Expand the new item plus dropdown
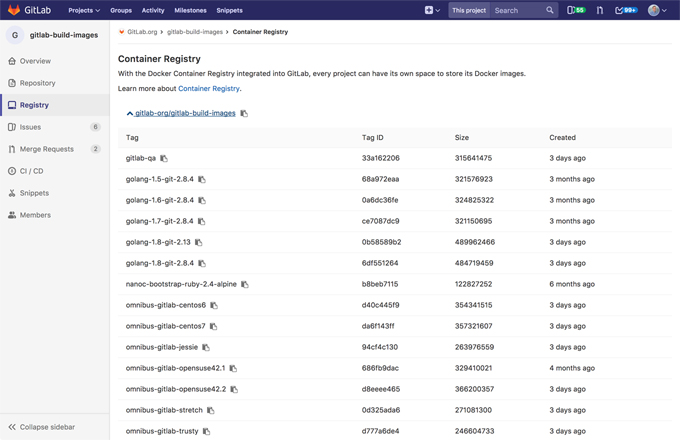 tap(431, 10)
